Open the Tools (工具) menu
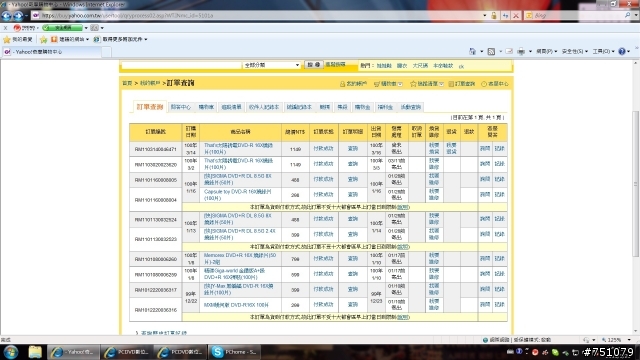The width and height of the screenshot is (640, 360). [x=603, y=51]
